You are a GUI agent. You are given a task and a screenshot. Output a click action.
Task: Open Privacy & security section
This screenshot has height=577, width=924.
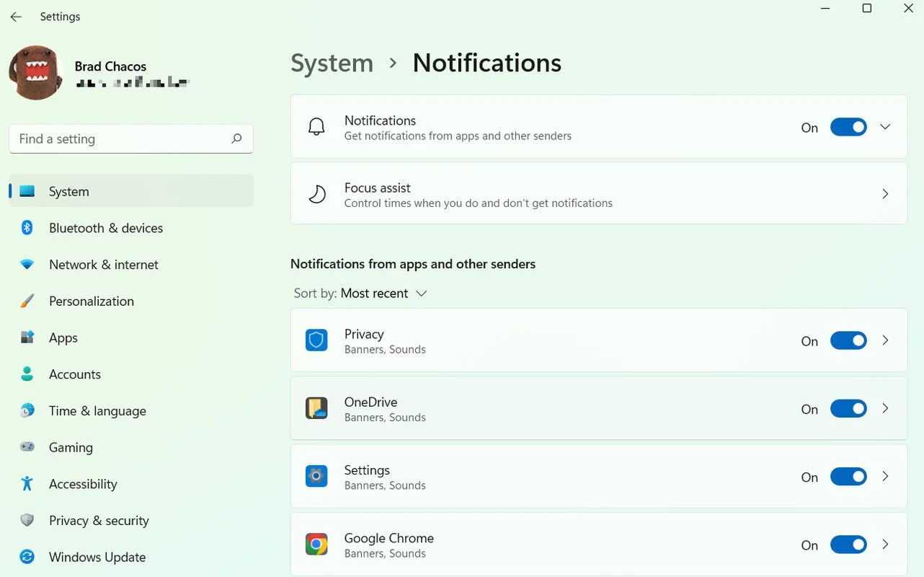tap(27, 520)
